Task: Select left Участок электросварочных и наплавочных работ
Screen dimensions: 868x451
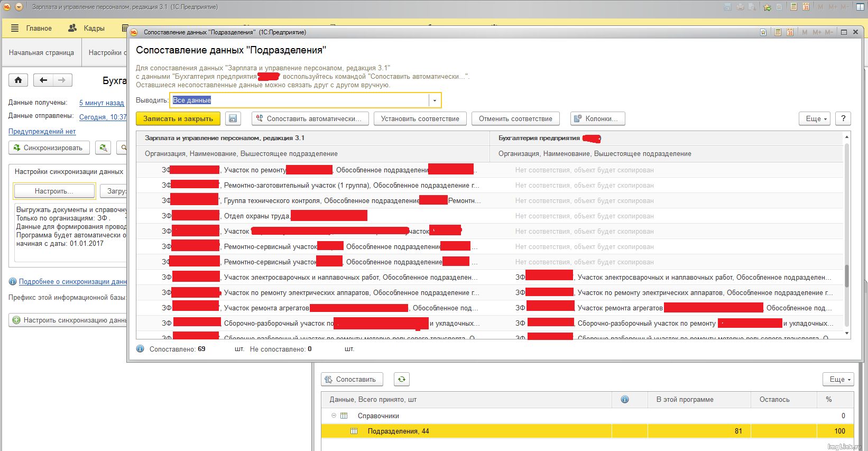Action: [313, 277]
